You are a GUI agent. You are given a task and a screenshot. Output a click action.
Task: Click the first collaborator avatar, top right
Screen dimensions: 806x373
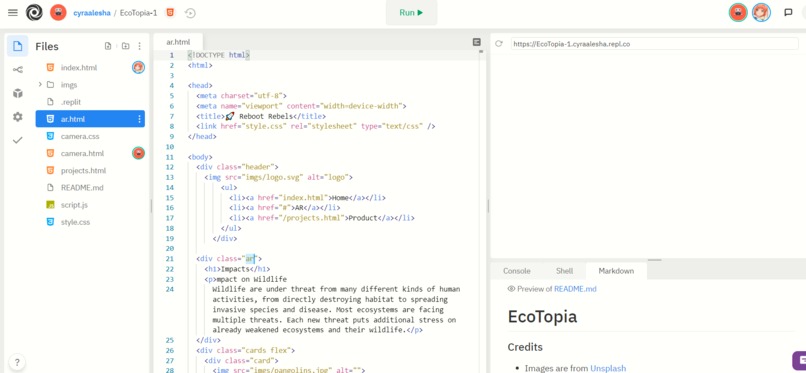[x=738, y=13]
